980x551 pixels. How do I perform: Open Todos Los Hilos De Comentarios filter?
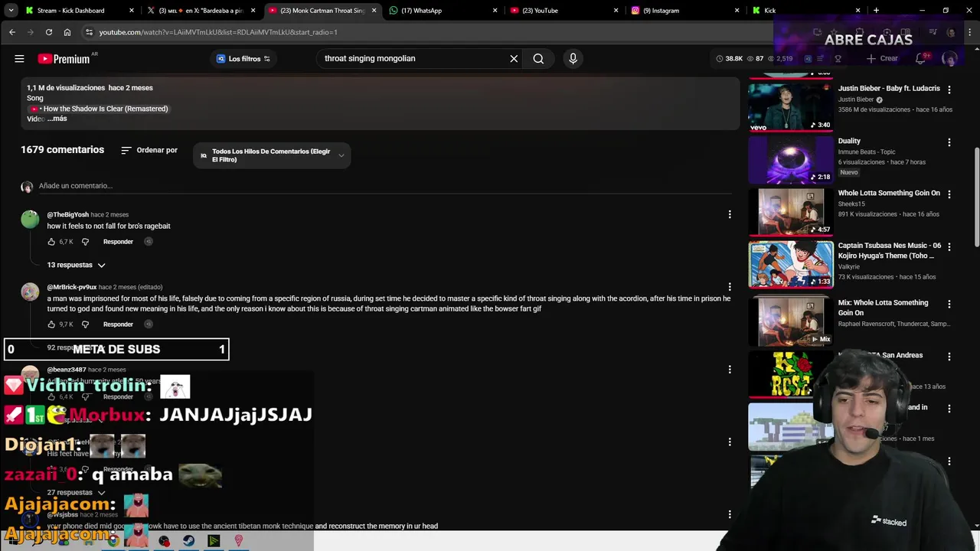[272, 155]
